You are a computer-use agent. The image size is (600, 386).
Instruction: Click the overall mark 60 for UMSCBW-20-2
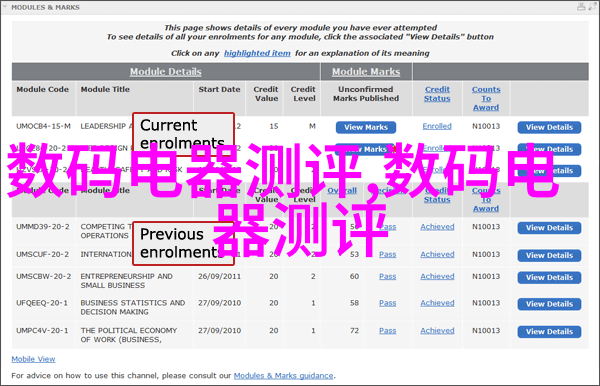pyautogui.click(x=354, y=277)
